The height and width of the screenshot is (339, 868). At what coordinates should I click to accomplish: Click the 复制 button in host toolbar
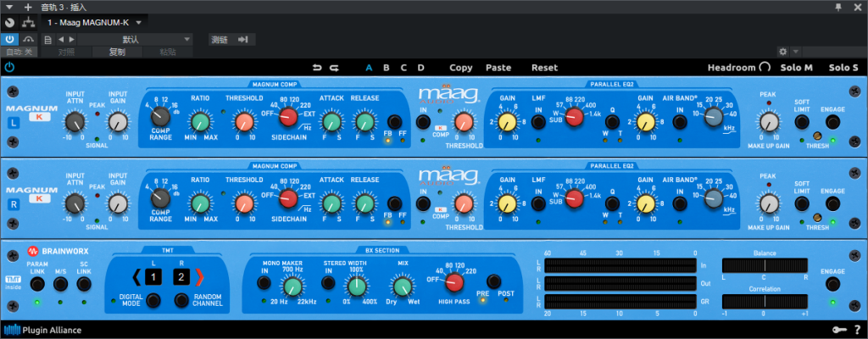click(x=117, y=52)
